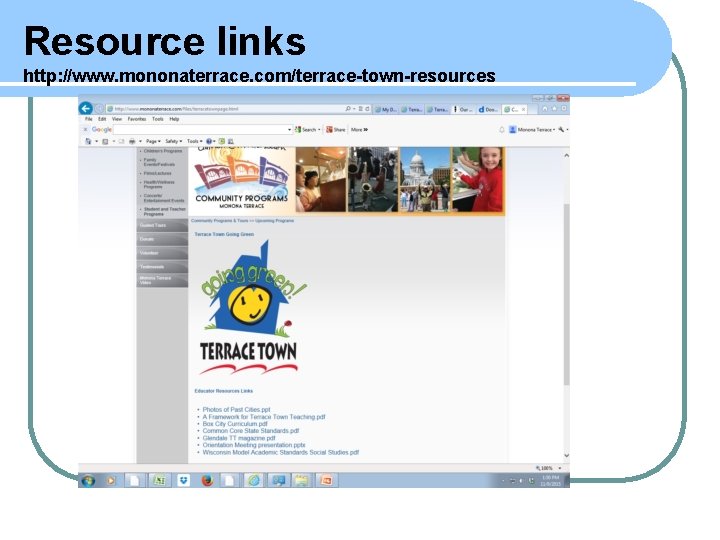
Task: Click the IE favorites star icon
Action: click(554, 109)
